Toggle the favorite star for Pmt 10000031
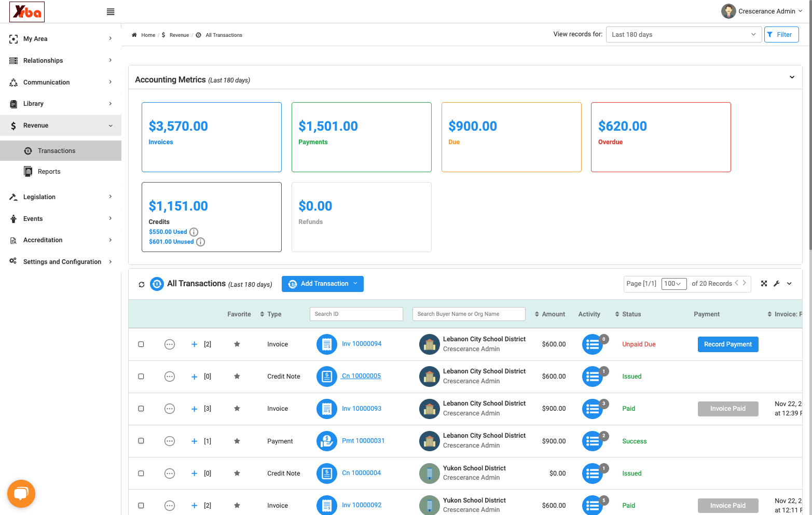 click(x=237, y=441)
